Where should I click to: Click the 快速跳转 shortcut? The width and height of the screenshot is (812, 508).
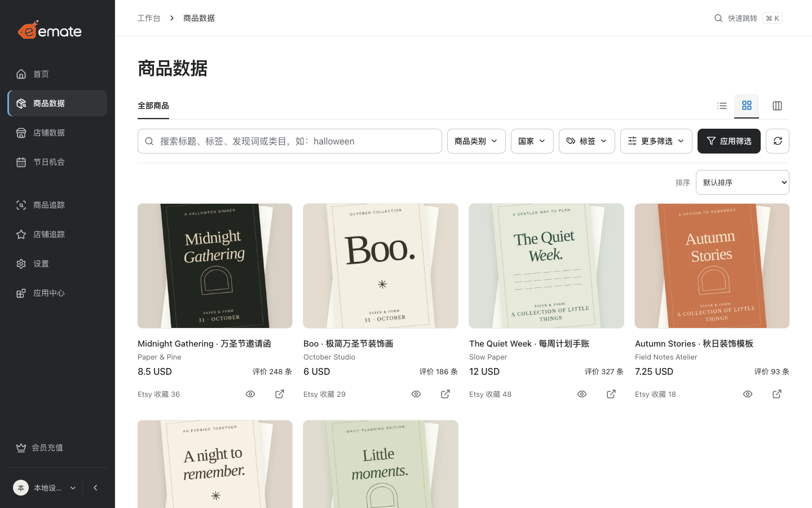click(748, 18)
